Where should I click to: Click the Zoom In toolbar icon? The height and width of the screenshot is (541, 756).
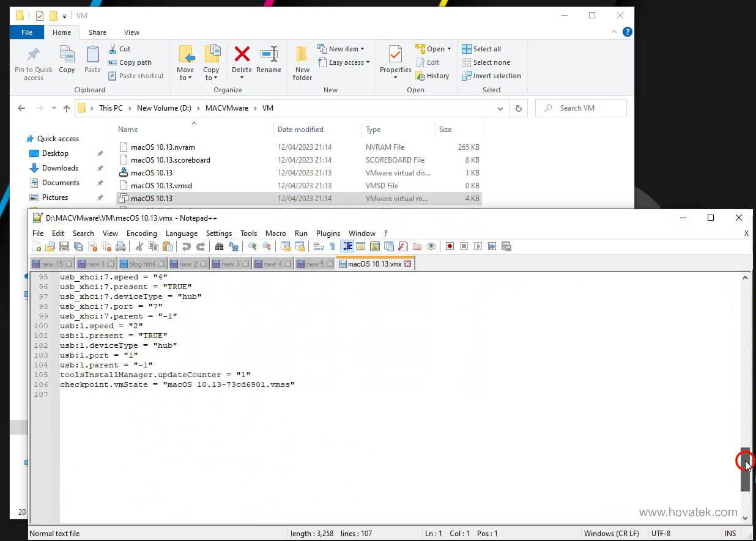click(253, 246)
